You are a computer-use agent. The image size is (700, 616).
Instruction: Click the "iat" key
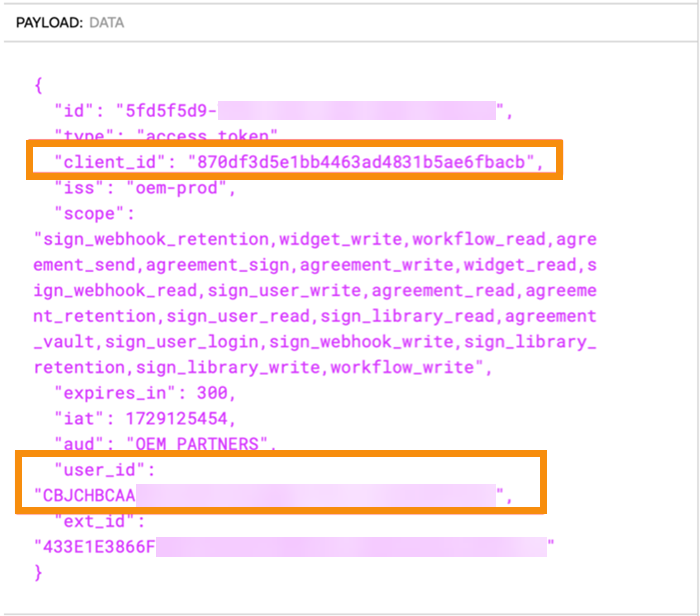point(78,418)
